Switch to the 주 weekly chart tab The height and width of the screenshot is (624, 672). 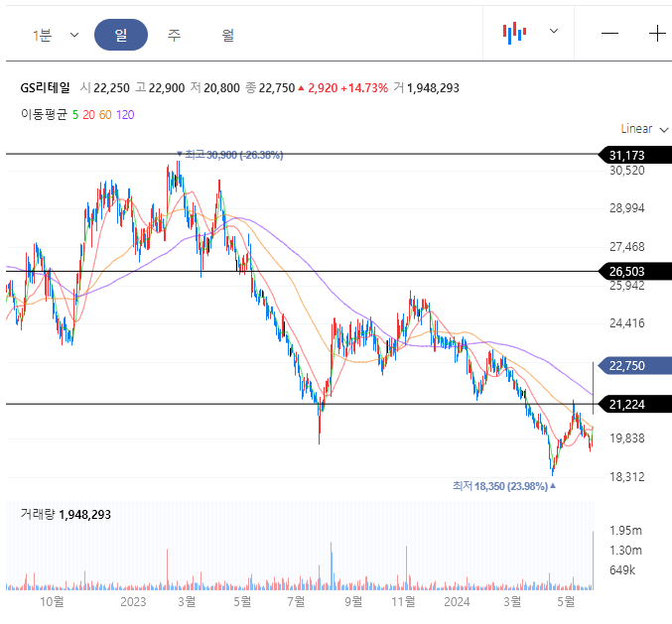tap(174, 35)
